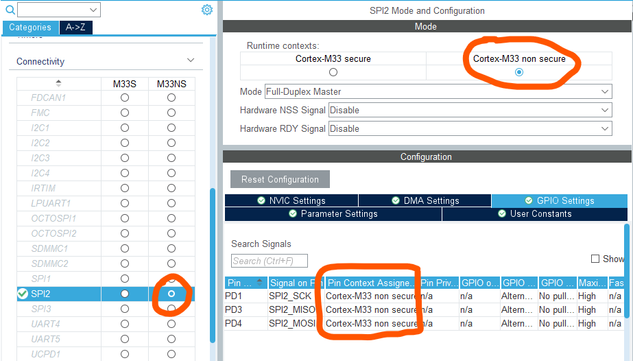
Task: Click the sort arrows in peripheral list header
Action: click(x=59, y=83)
